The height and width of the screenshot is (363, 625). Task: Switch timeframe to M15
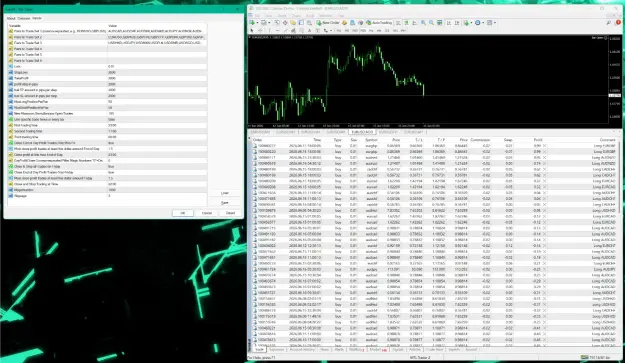(355, 30)
